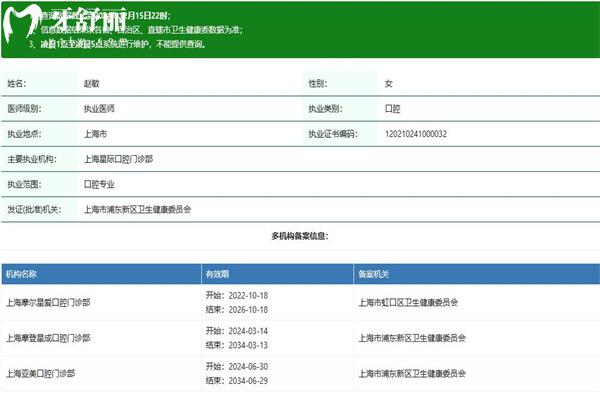Select the value 上海星际口腔门诊部
This screenshot has height=400, width=600.
pos(118,159)
